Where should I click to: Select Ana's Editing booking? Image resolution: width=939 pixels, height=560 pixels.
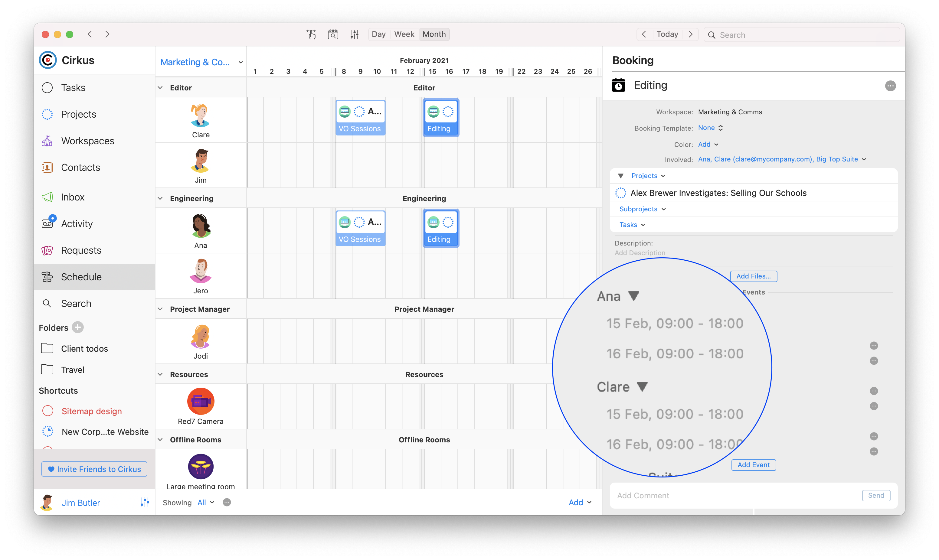tap(441, 228)
